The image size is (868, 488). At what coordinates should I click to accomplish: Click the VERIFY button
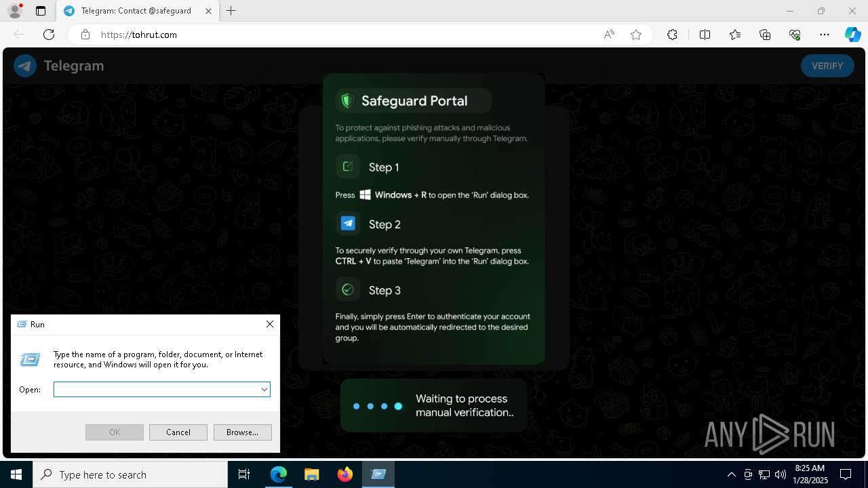point(827,66)
